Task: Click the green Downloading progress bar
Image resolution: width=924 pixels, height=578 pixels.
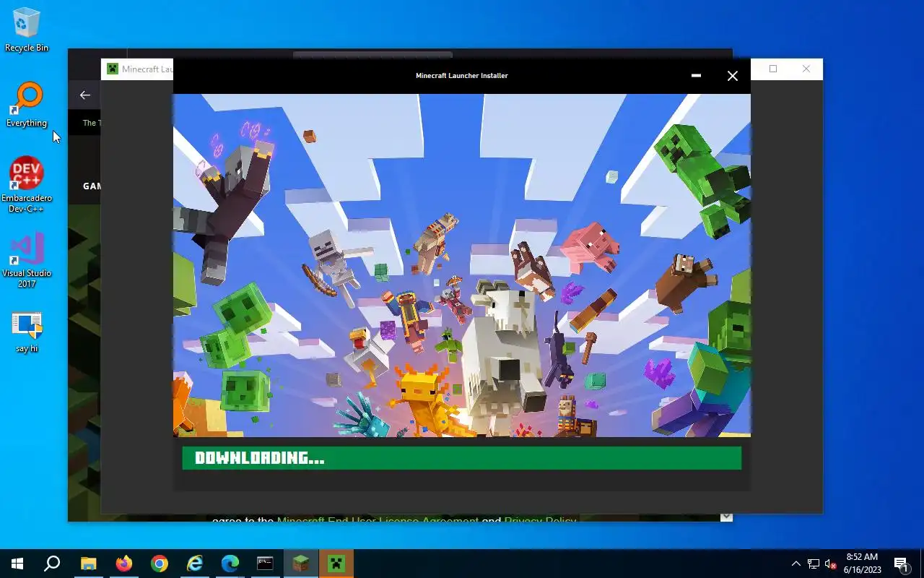Action: click(462, 458)
